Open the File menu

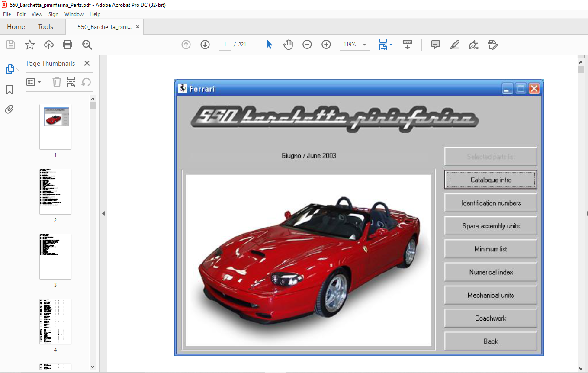[7, 14]
